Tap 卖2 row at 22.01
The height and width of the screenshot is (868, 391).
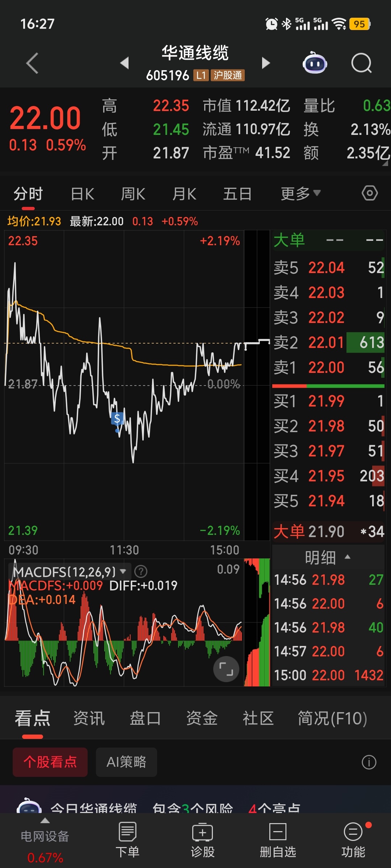point(328,342)
